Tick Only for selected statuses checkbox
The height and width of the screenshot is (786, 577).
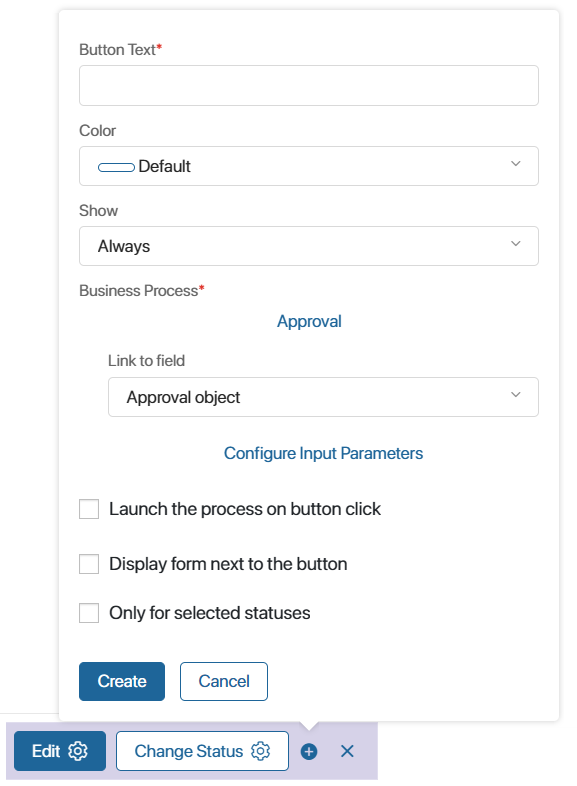(x=89, y=613)
